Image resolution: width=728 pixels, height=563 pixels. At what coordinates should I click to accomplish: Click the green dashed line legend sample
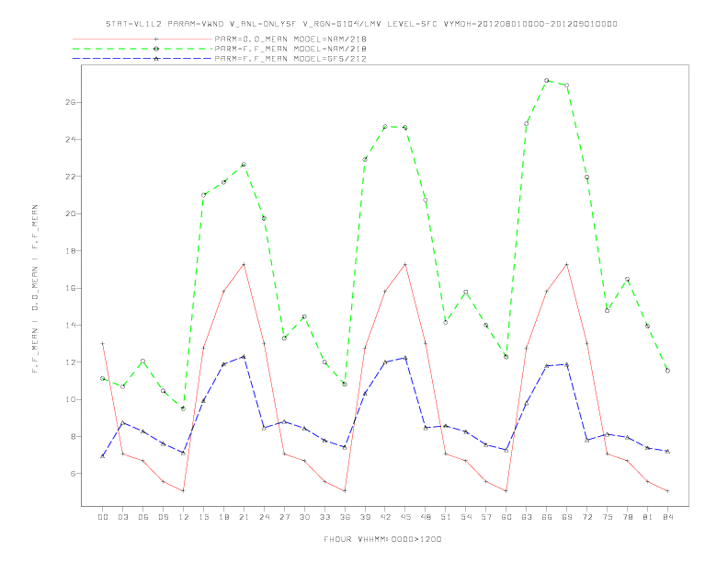[142, 49]
